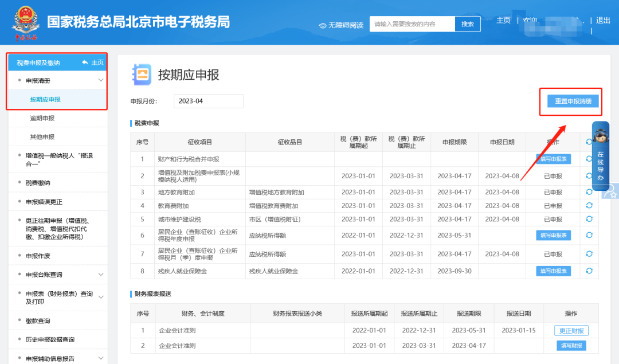Refresh row 2 增值税及附加税费申报表

click(589, 176)
